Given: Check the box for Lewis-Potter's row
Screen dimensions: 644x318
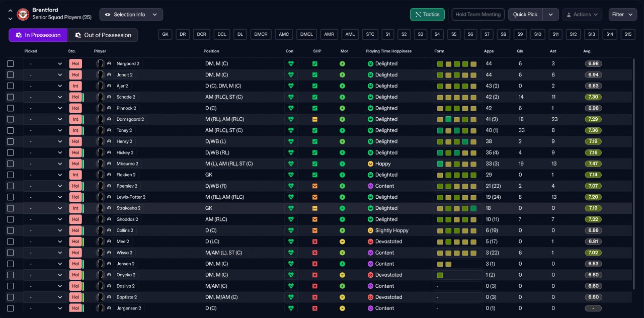Looking at the screenshot, I should [x=11, y=197].
